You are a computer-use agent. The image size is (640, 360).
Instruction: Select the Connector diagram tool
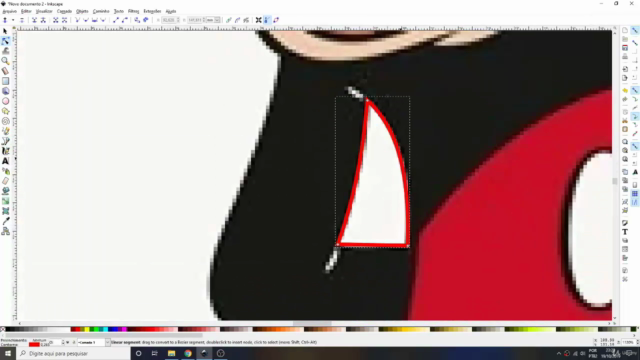tap(5, 231)
